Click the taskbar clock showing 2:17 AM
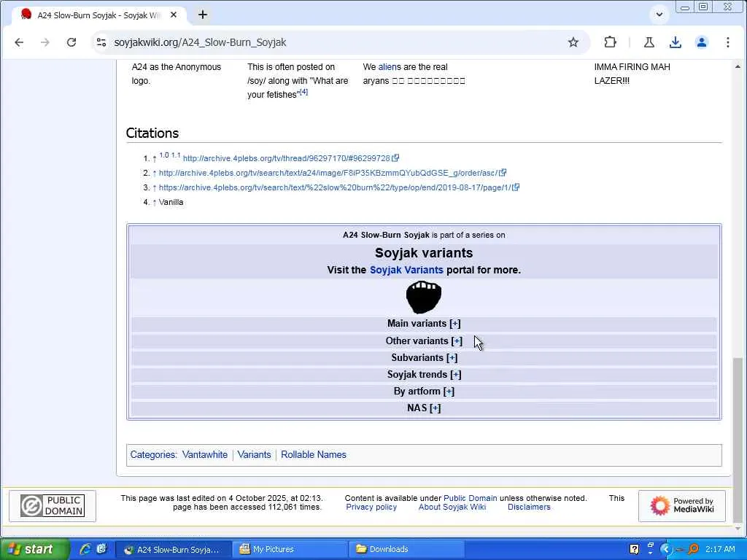Screen dimensions: 747x560 pyautogui.click(x=720, y=550)
